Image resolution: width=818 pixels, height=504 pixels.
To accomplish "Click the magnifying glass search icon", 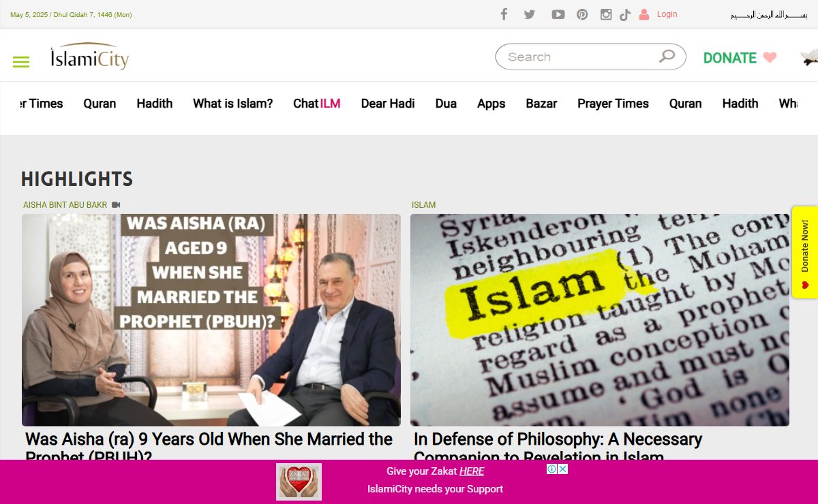I will pos(667,57).
